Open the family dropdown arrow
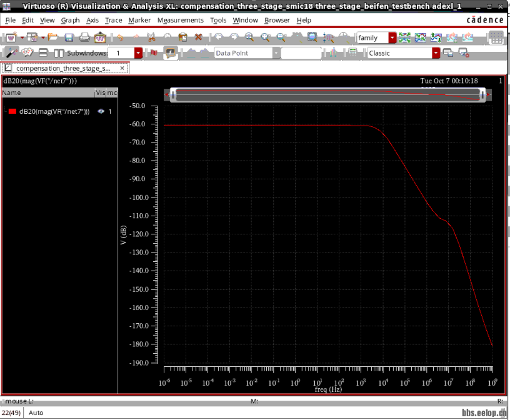Screen dimensions: 510x420 [x=392, y=37]
